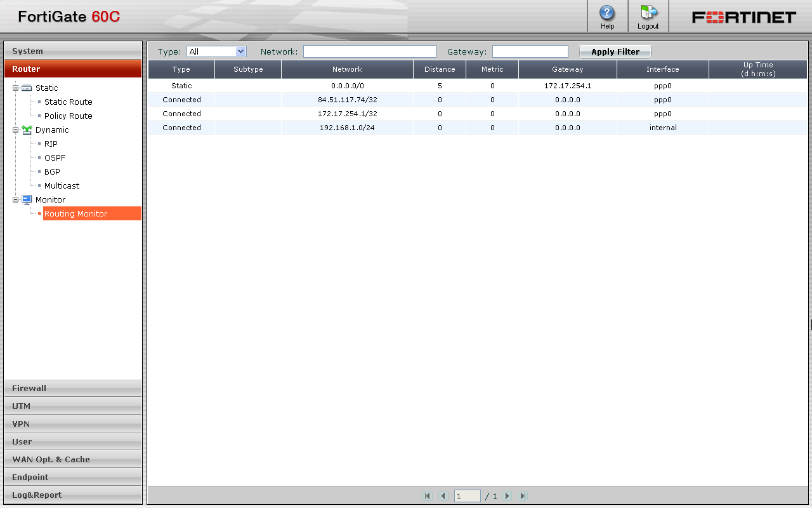812x508 pixels.
Task: Select the Router menu section
Action: (73, 69)
